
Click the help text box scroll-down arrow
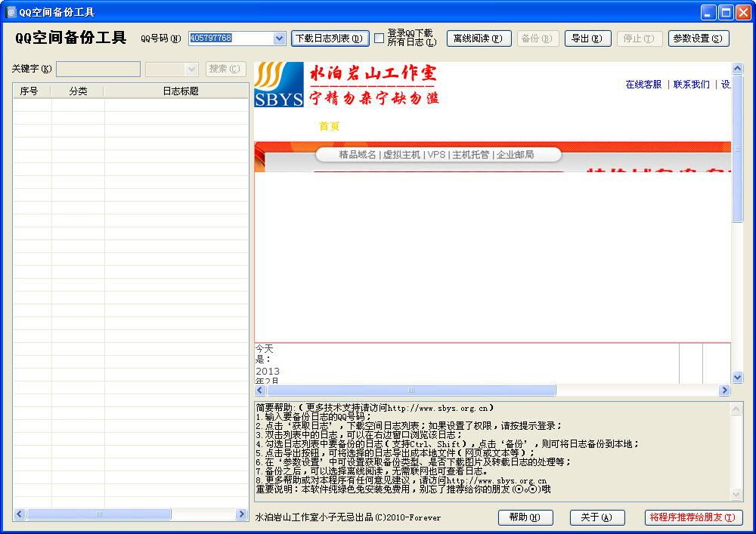pos(736,493)
